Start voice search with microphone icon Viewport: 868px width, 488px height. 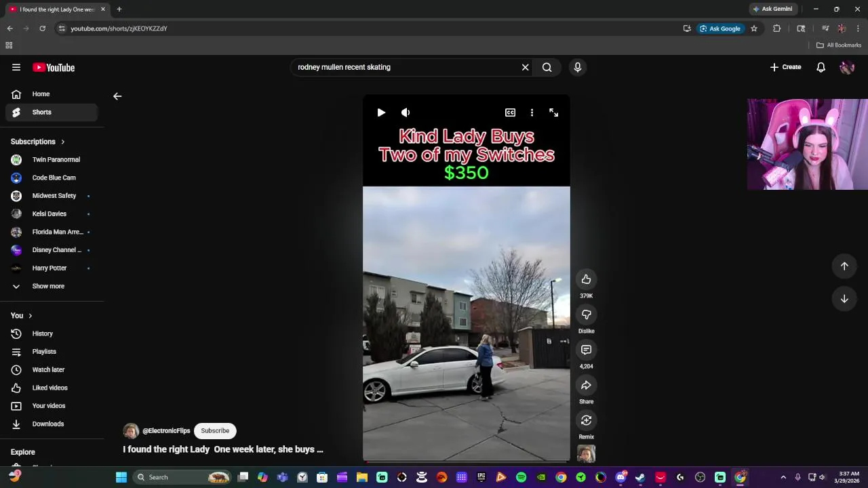tap(578, 67)
